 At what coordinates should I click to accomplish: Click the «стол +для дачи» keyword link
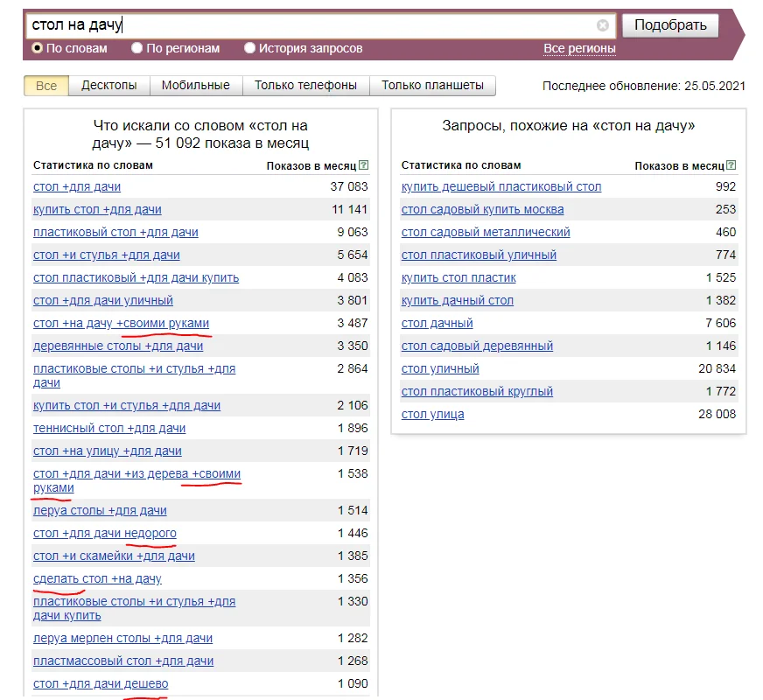tap(76, 186)
